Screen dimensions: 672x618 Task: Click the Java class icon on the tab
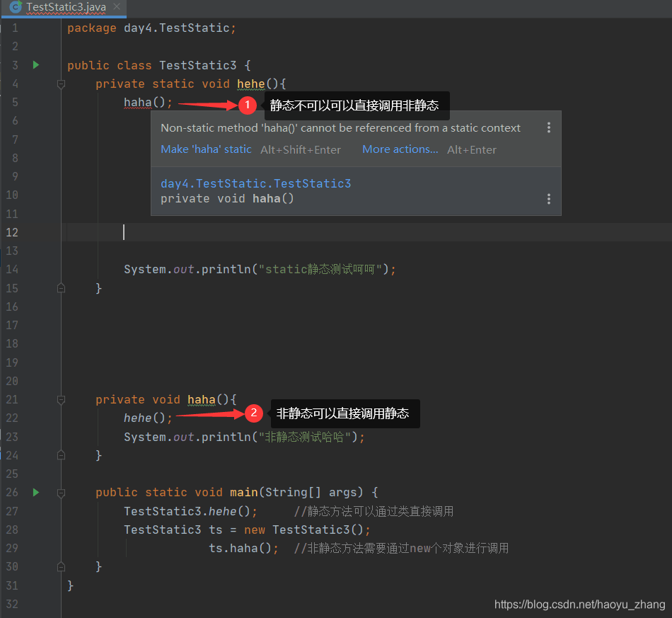(16, 6)
